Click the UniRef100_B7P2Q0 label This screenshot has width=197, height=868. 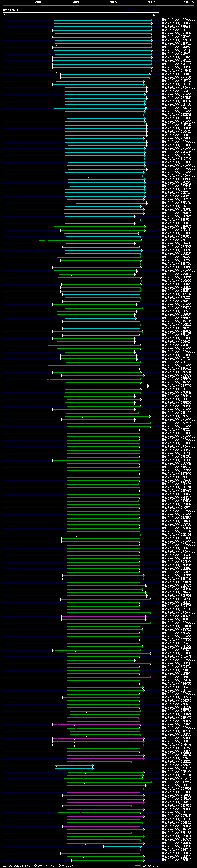177,203
